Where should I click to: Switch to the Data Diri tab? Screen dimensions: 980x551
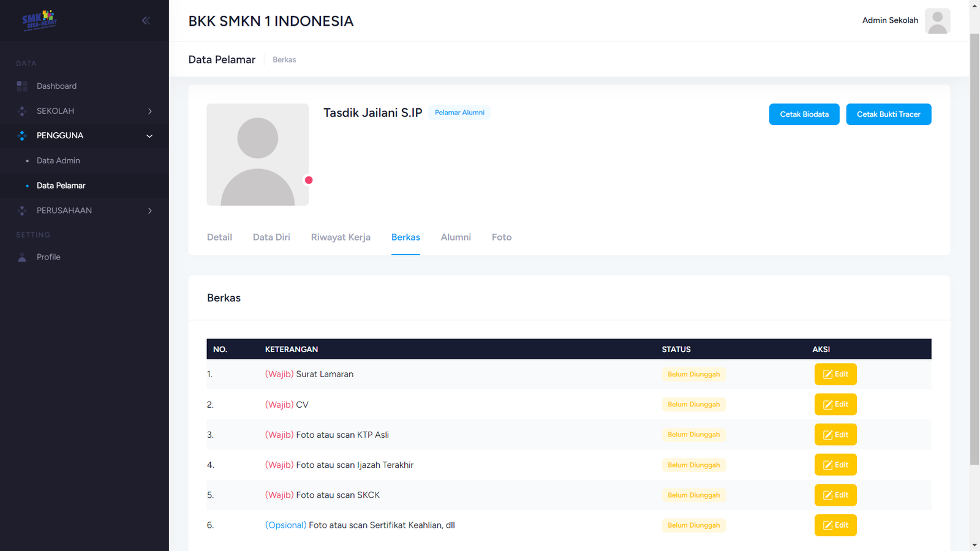click(x=271, y=238)
